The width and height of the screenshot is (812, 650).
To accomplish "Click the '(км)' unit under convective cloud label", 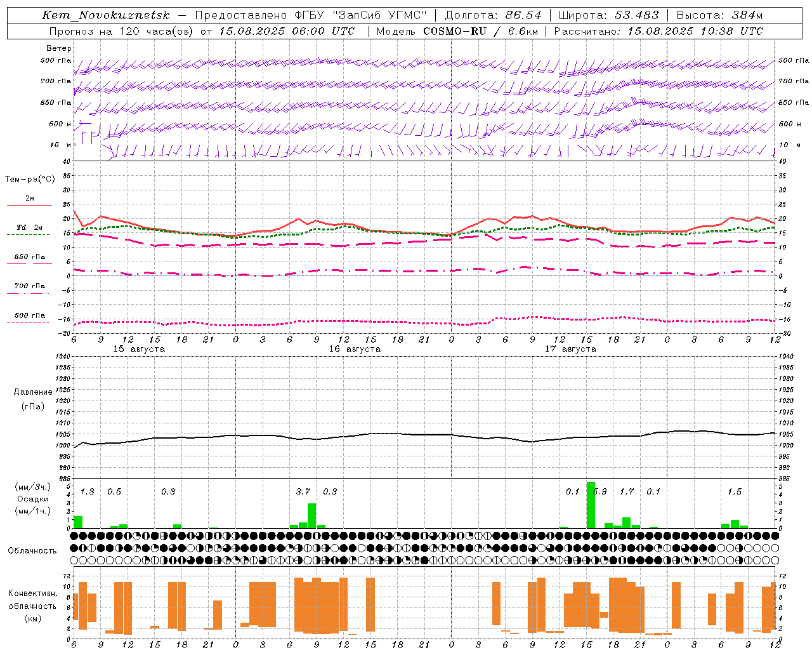I will 32,618.
